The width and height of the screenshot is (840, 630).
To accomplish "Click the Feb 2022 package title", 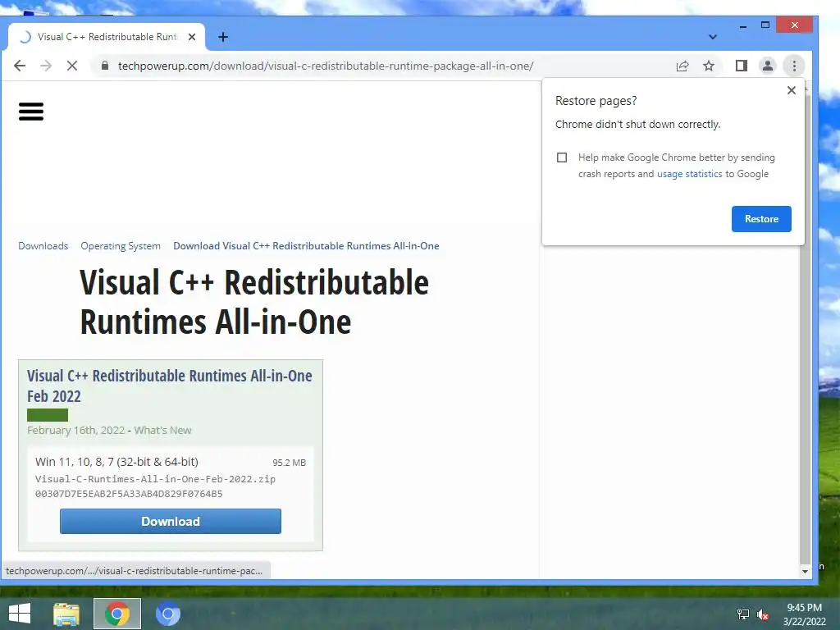I will (x=169, y=386).
